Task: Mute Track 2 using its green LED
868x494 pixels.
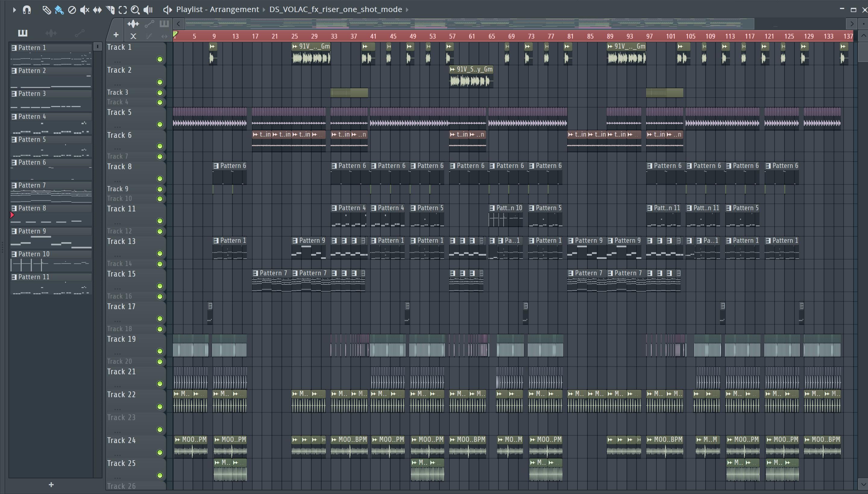Action: pos(160,82)
